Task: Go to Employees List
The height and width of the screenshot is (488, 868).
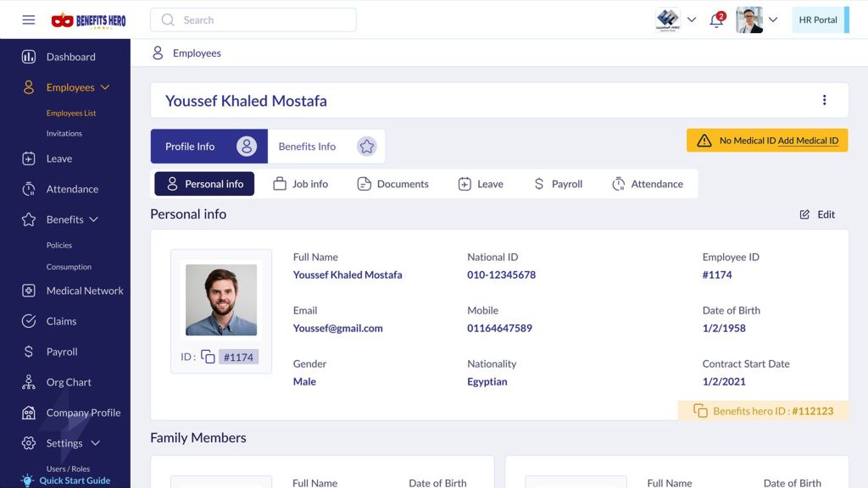Action: click(71, 113)
